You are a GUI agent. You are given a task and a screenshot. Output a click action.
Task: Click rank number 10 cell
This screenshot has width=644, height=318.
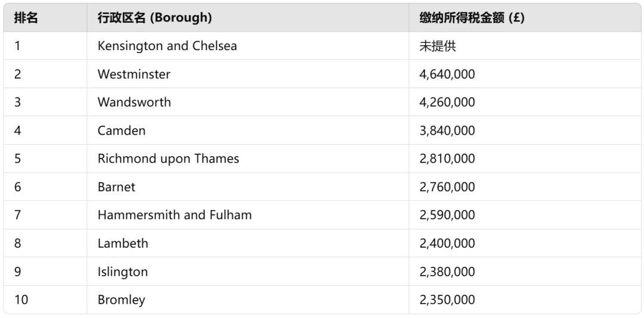(45, 300)
